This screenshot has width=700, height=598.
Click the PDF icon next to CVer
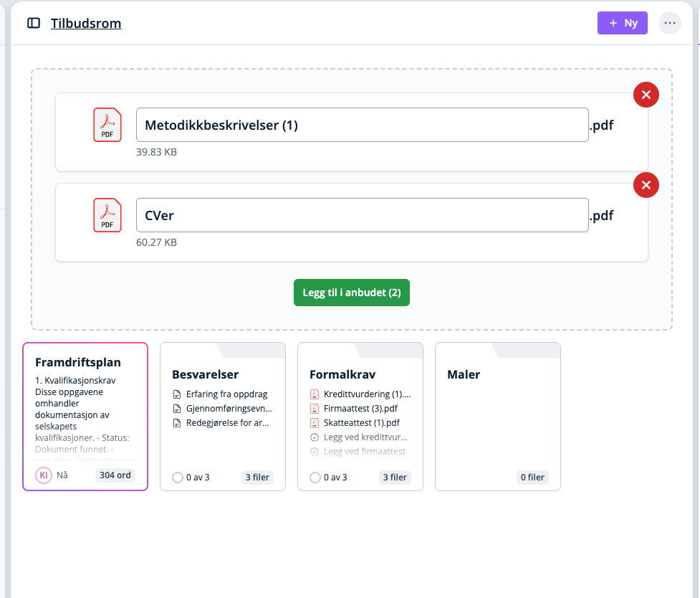click(x=107, y=215)
